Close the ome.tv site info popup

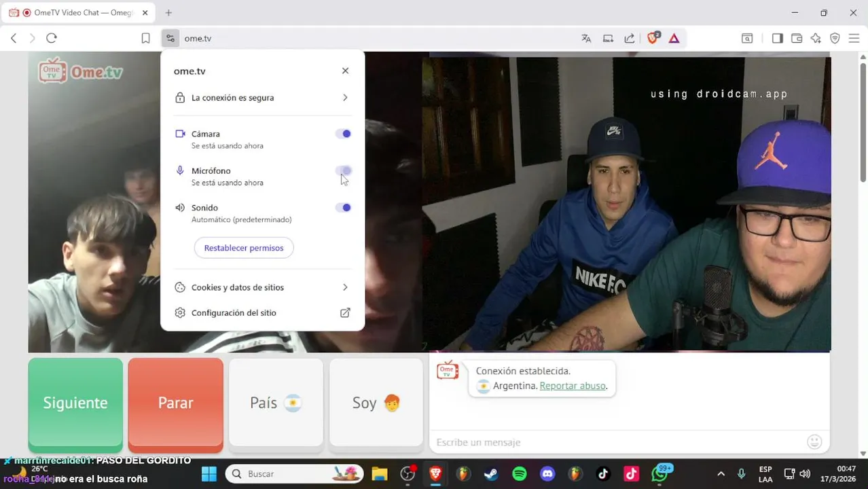(x=345, y=71)
